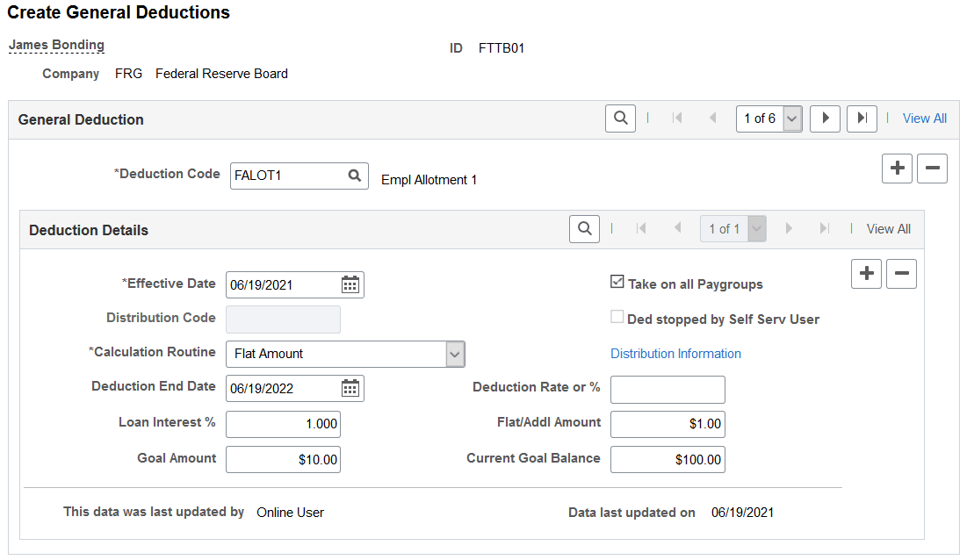
Task: Open the Effective Date calendar picker
Action: (x=350, y=284)
